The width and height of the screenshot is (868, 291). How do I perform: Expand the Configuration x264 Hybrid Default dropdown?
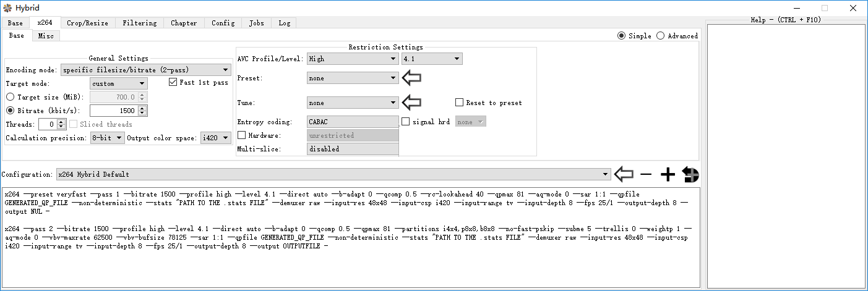pyautogui.click(x=333, y=174)
